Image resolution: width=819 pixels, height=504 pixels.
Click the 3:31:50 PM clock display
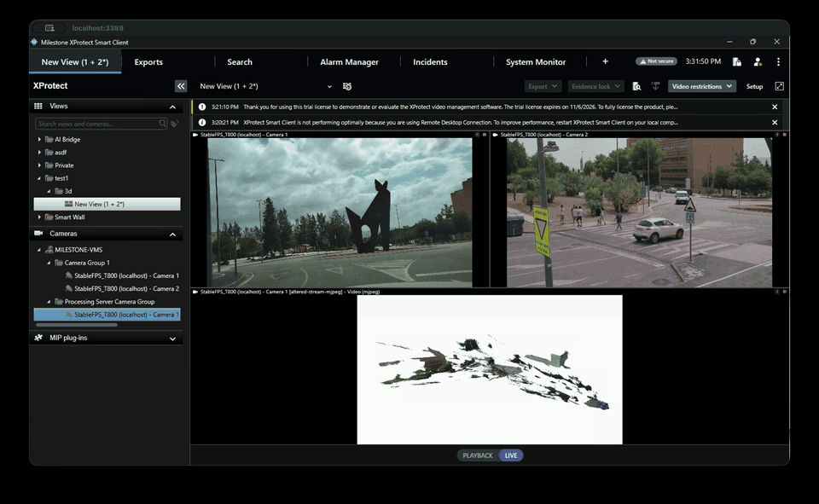(703, 61)
